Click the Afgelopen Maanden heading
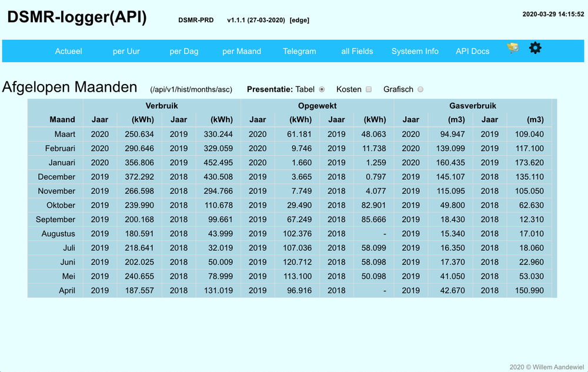 point(70,87)
